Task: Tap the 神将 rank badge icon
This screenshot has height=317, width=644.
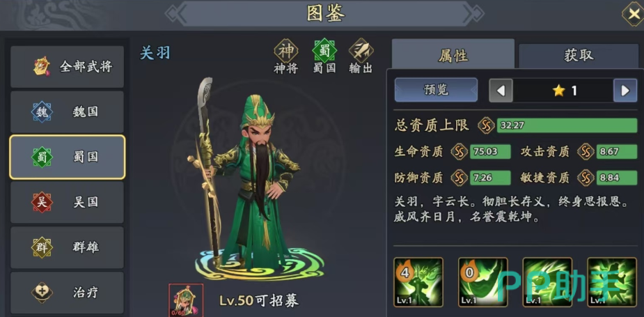Action: tap(286, 51)
